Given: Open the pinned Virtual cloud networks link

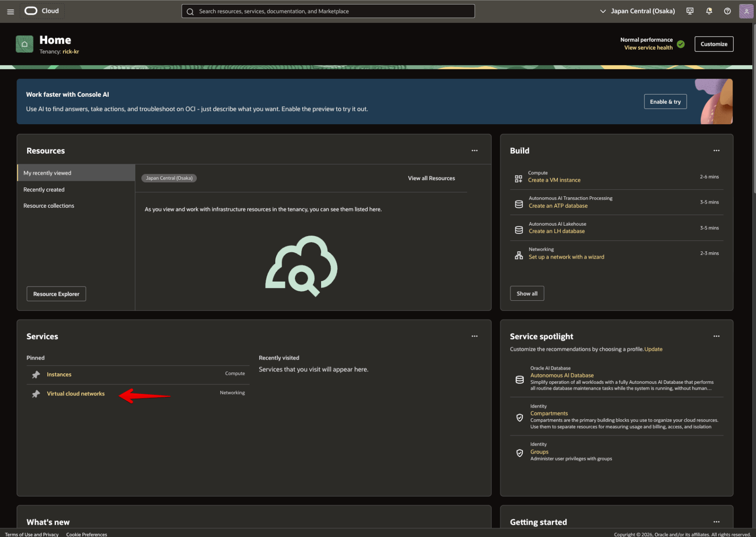Looking at the screenshot, I should [x=76, y=394].
